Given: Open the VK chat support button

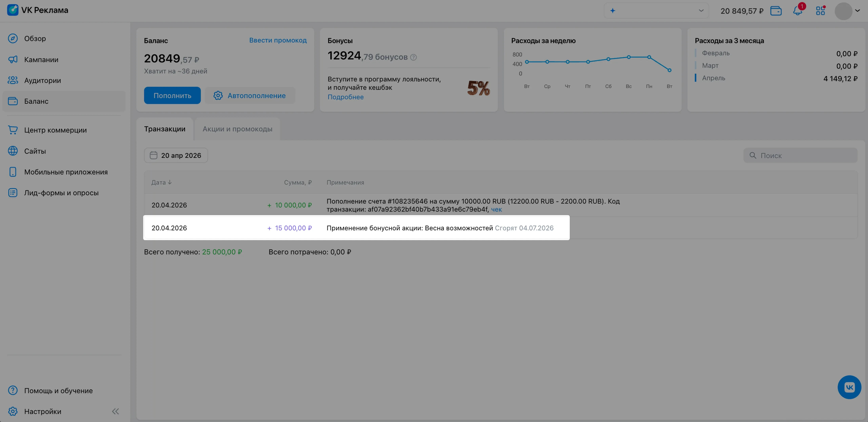Looking at the screenshot, I should click(849, 387).
